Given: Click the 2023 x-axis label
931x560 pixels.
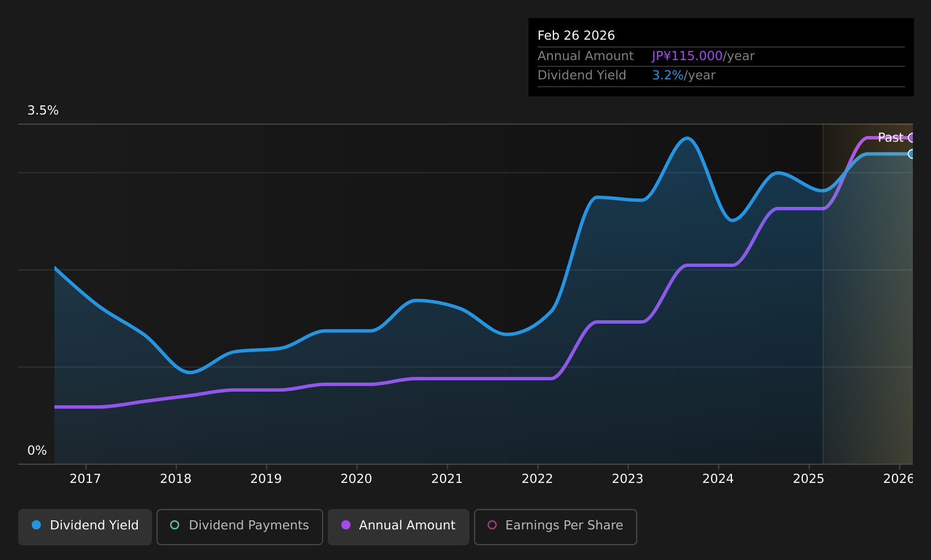Looking at the screenshot, I should pos(628,479).
